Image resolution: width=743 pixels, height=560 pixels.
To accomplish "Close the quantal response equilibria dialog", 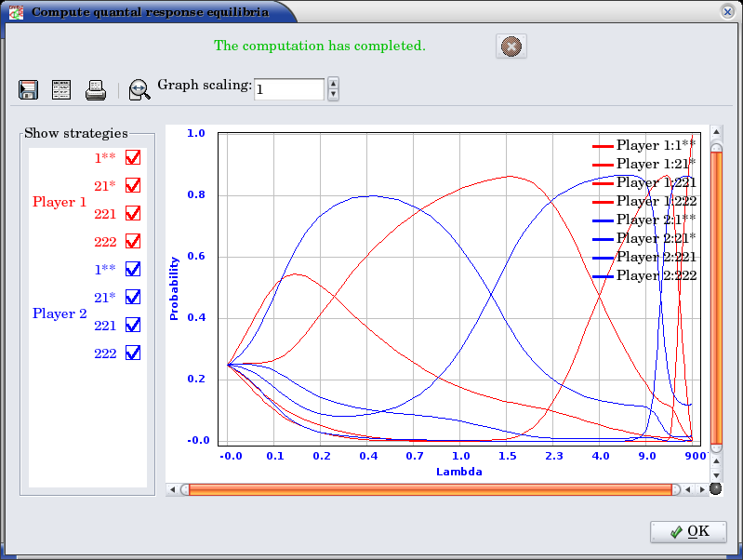I will [727, 11].
